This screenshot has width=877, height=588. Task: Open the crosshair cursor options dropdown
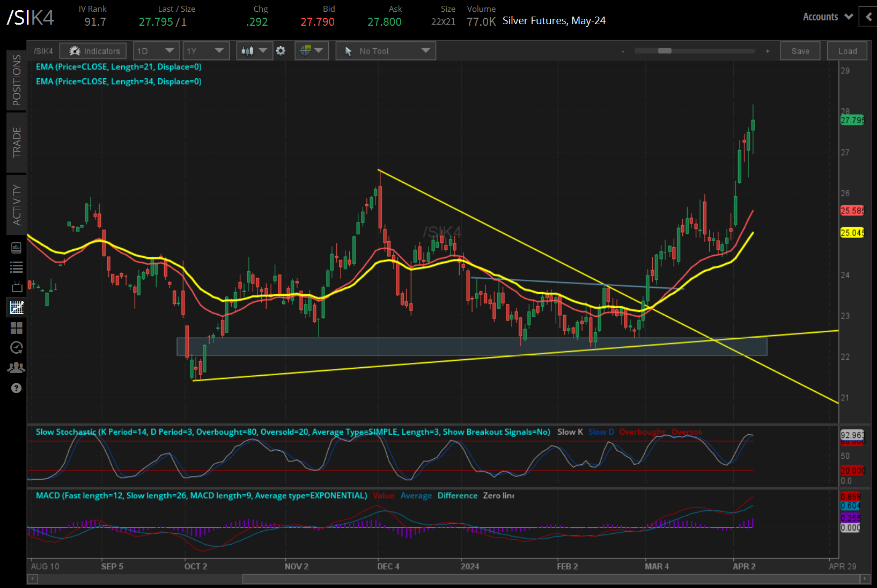(x=311, y=51)
